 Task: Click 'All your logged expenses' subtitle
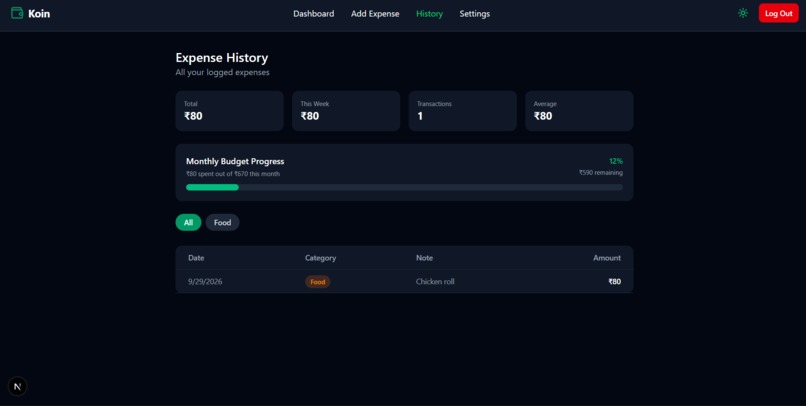click(x=223, y=72)
